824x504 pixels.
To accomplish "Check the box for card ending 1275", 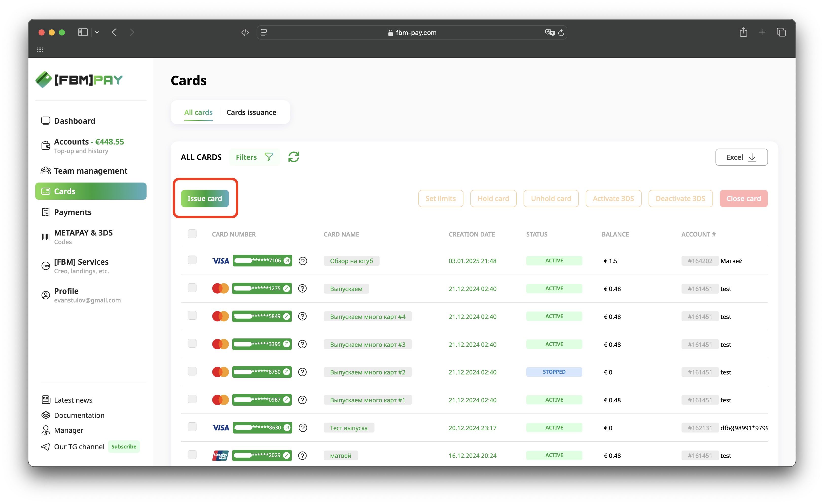I will coord(192,287).
